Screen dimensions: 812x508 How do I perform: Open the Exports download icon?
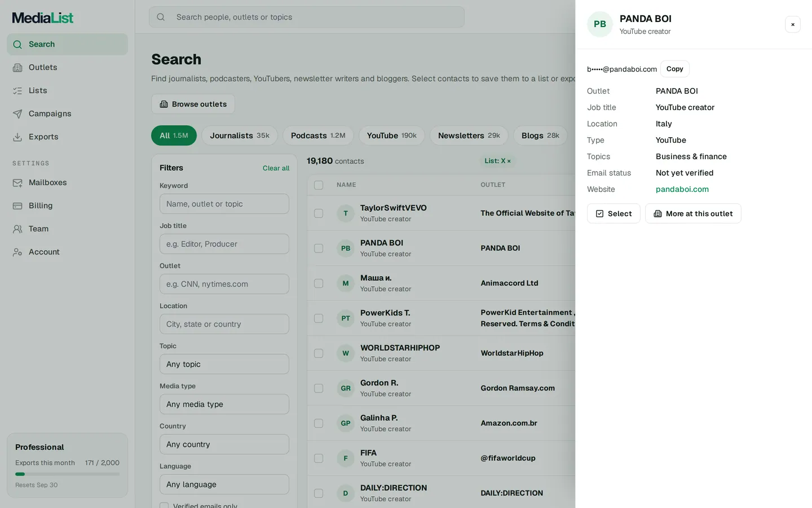click(x=17, y=137)
